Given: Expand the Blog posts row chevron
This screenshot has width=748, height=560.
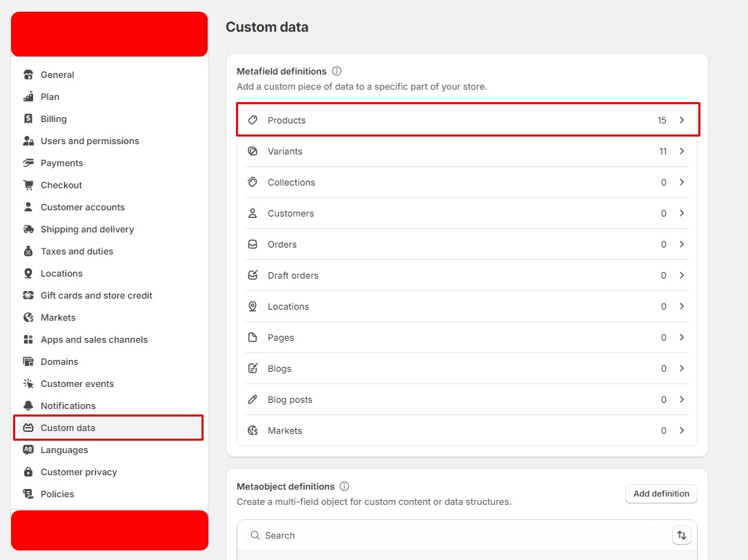Looking at the screenshot, I should tap(682, 399).
